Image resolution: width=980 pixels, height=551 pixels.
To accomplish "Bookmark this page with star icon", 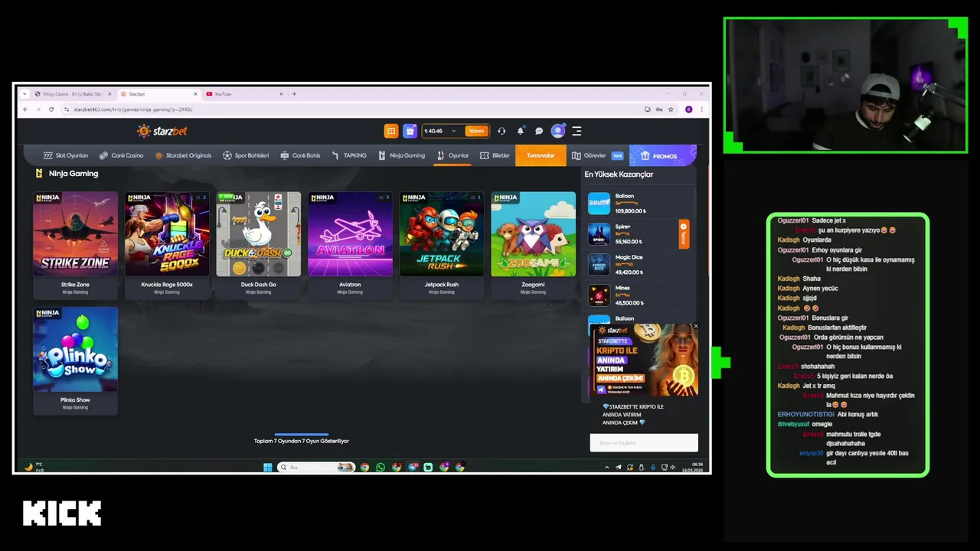I will click(671, 109).
